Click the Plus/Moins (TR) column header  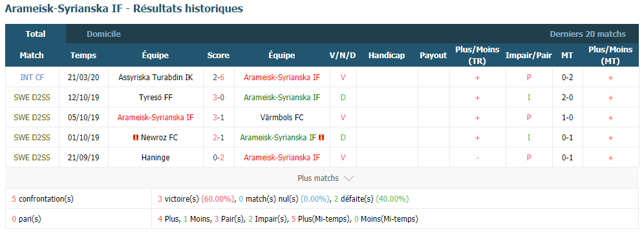click(477, 56)
